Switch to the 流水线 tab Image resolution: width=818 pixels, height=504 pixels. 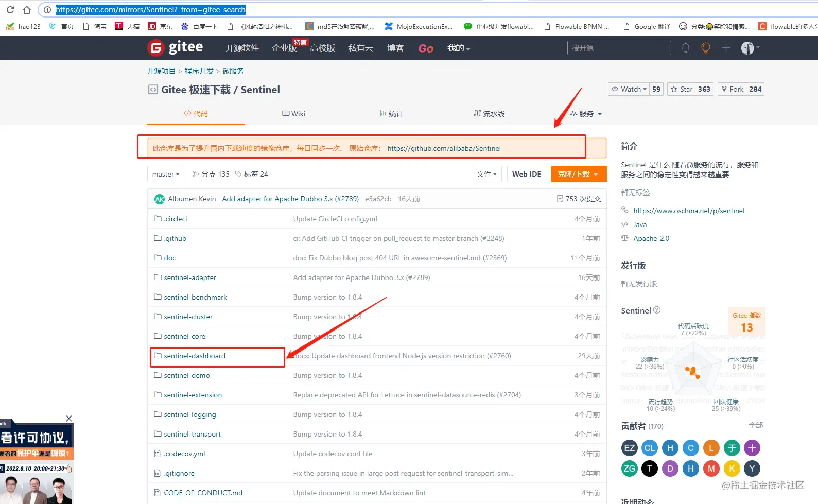[489, 114]
